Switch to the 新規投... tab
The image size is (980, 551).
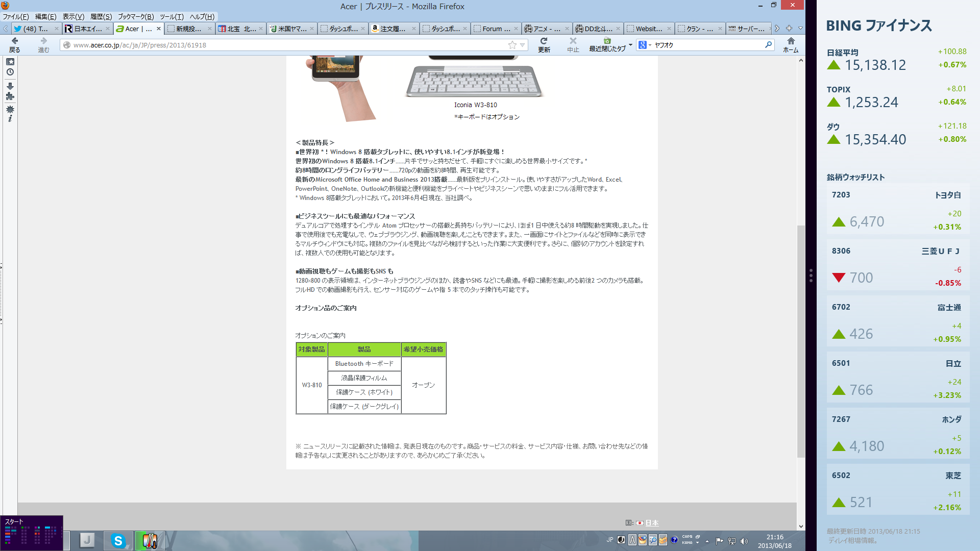[189, 29]
